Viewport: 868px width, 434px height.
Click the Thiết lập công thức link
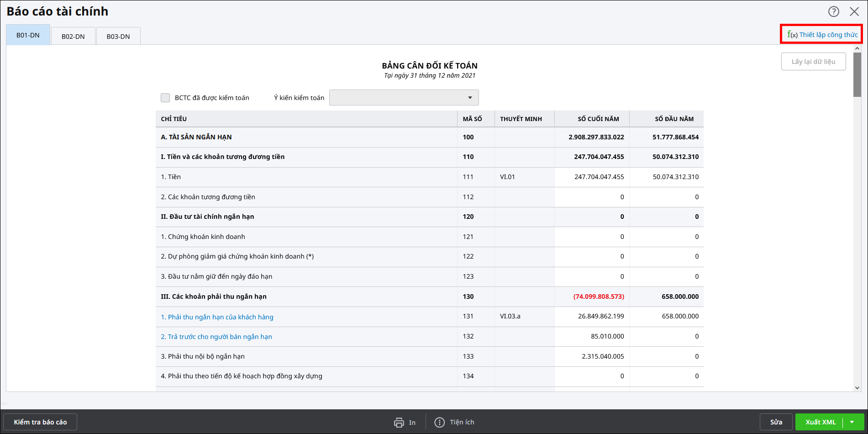click(x=828, y=35)
